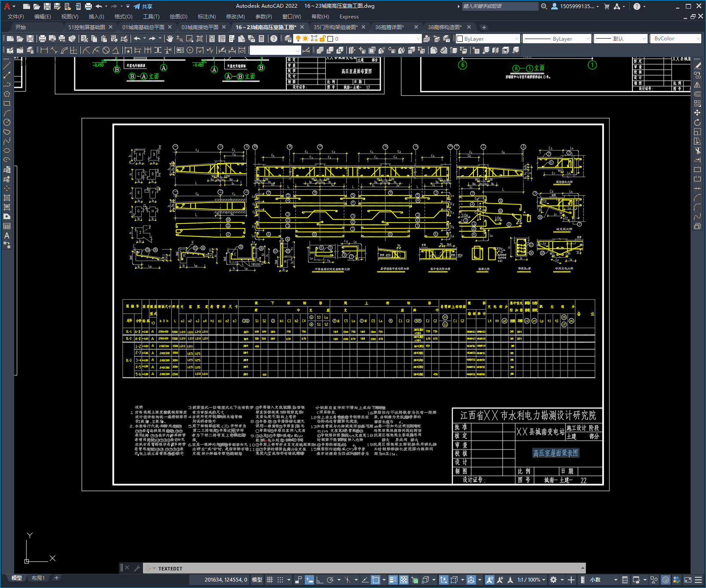Select the Mirror tool in the modify toolbar
The height and width of the screenshot is (588, 706).
coord(697,84)
